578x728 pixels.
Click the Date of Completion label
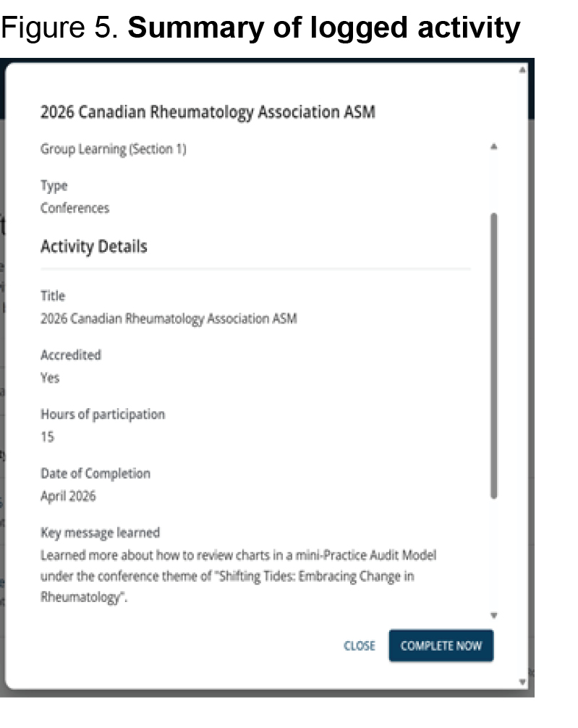[95, 473]
